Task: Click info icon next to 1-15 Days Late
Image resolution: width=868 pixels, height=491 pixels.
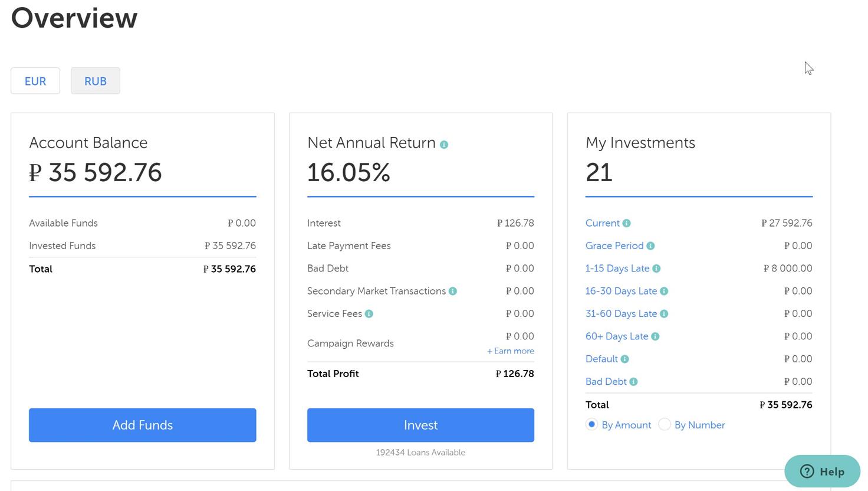Action: tap(656, 269)
